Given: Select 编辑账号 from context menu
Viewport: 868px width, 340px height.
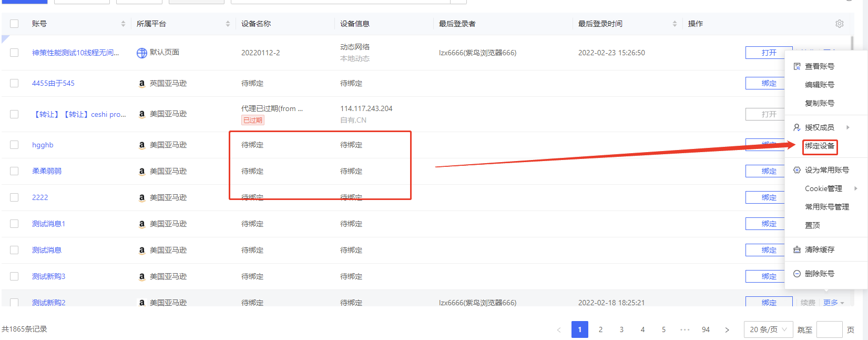Looking at the screenshot, I should point(819,85).
